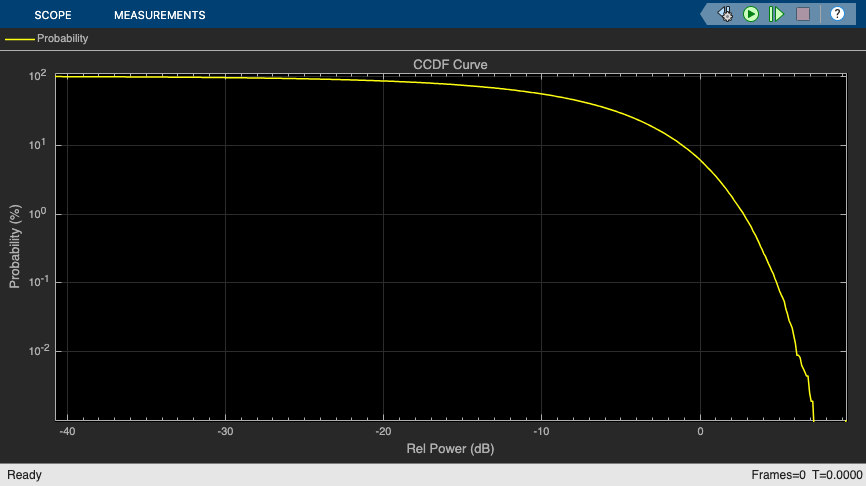Click the y-axis 10^1 tick label
The image size is (866, 486).
39,144
